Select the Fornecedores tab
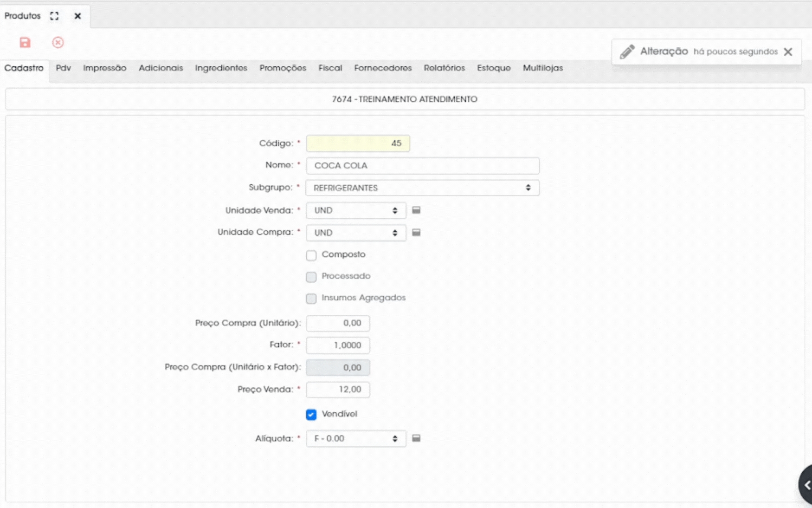The image size is (812, 508). (x=383, y=68)
